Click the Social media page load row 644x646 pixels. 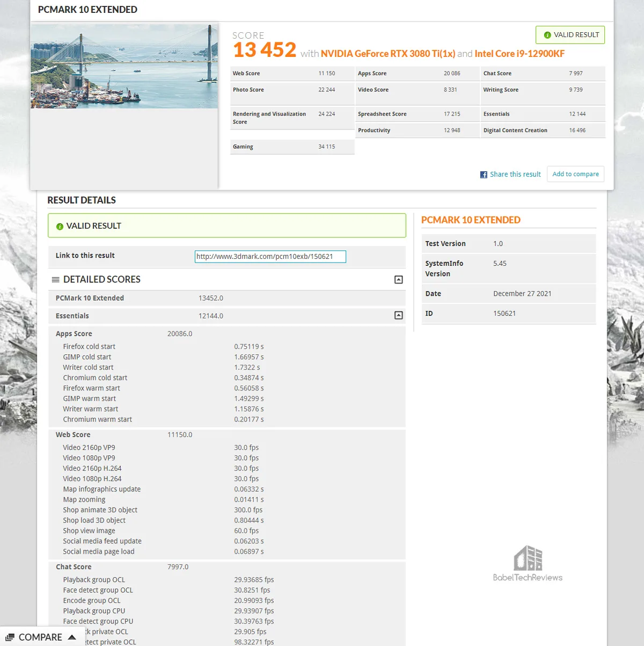click(227, 551)
